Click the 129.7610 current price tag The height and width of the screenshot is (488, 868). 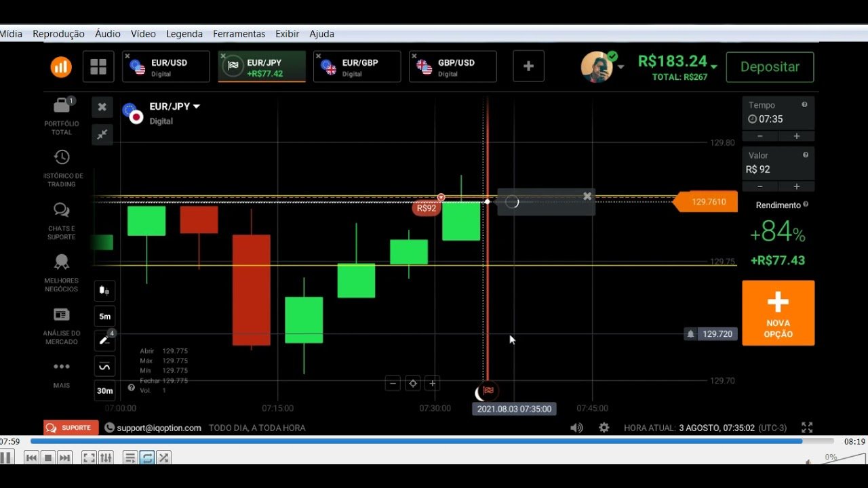705,201
